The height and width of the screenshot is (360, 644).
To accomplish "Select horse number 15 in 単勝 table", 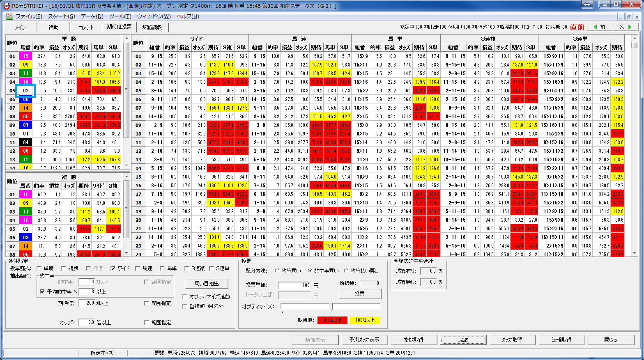I will [26, 56].
